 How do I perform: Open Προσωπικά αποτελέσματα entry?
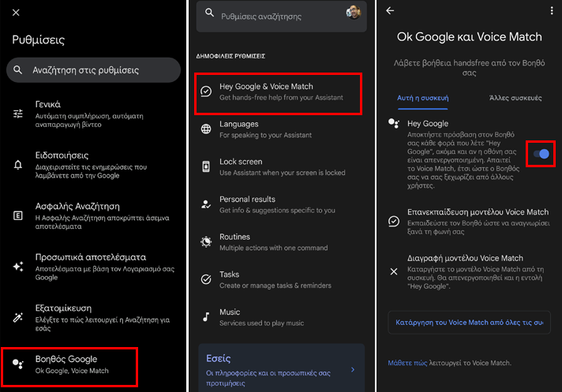[93, 267]
